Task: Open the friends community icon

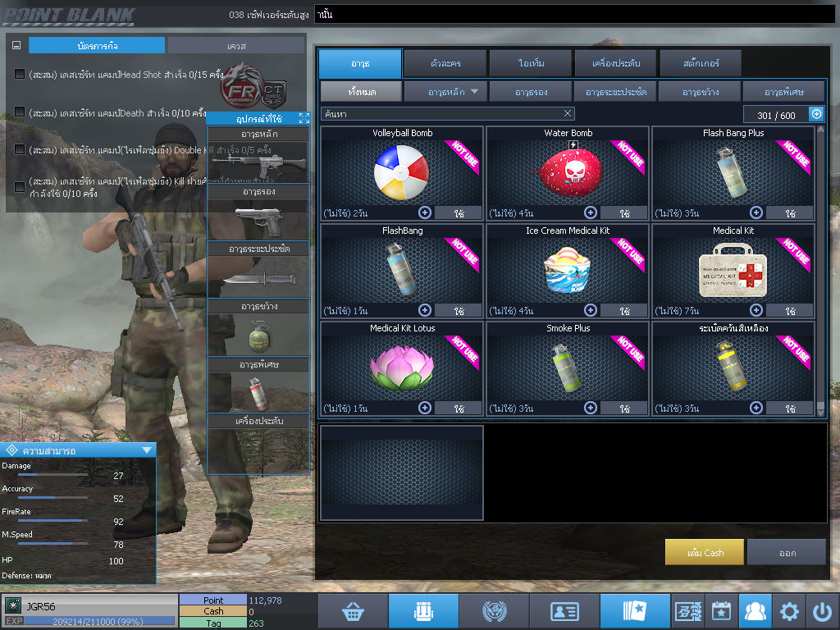Action: coord(755,610)
